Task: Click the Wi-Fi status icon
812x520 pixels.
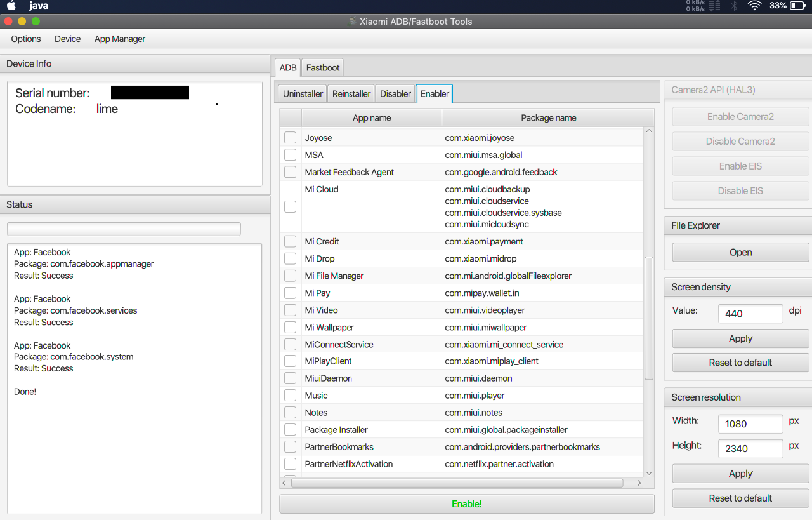Action: pyautogui.click(x=754, y=6)
